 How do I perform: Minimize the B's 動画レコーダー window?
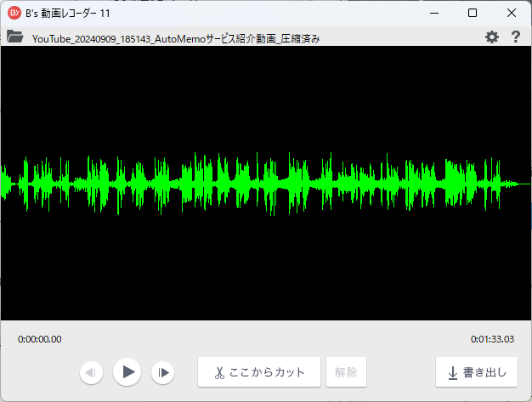coord(433,13)
